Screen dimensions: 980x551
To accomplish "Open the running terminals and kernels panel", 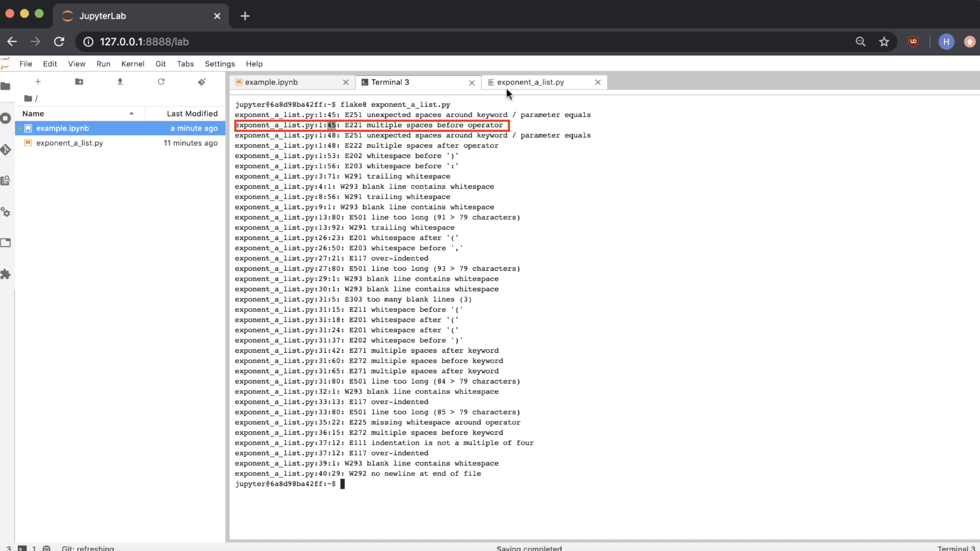I will point(5,118).
